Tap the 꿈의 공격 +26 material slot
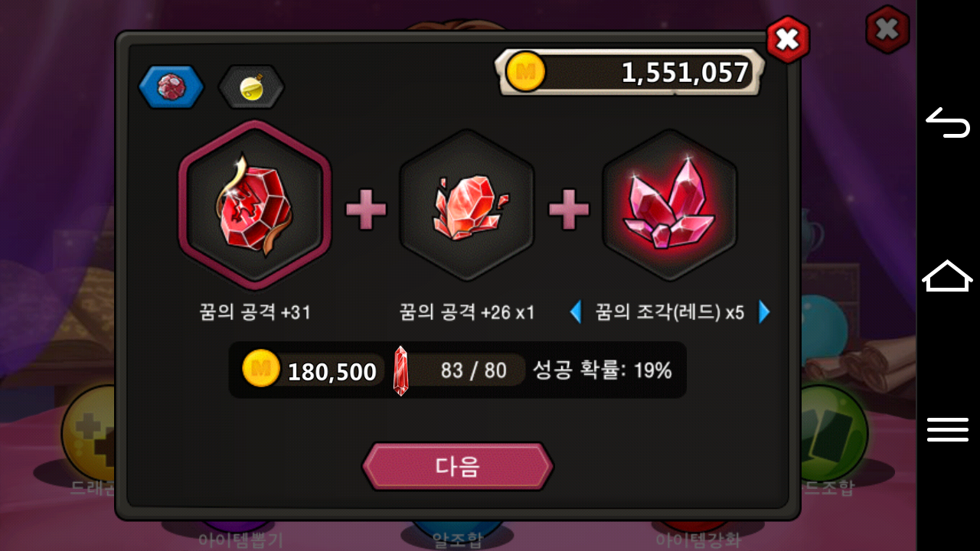 (466, 205)
